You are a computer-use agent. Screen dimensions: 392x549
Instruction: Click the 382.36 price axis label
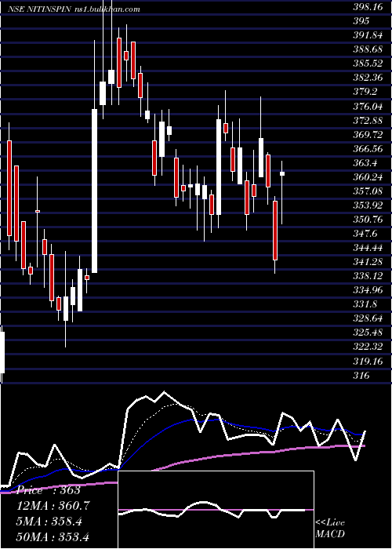click(367, 78)
